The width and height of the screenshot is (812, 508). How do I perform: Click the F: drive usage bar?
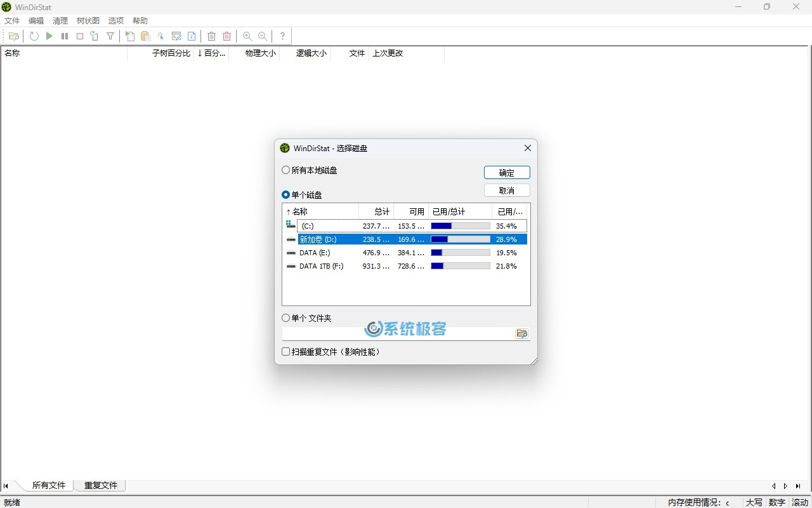pyautogui.click(x=461, y=266)
